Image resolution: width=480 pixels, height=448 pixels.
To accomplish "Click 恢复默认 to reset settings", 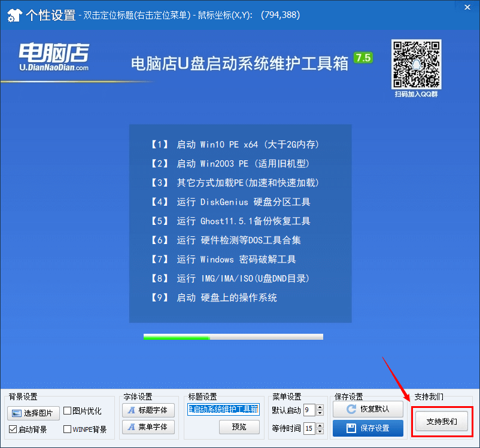I will [367, 410].
